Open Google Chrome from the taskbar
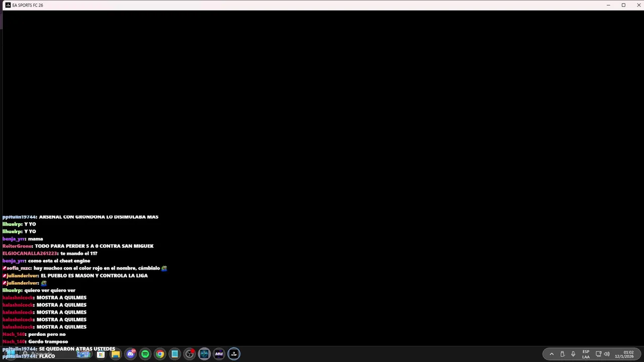 point(159,354)
